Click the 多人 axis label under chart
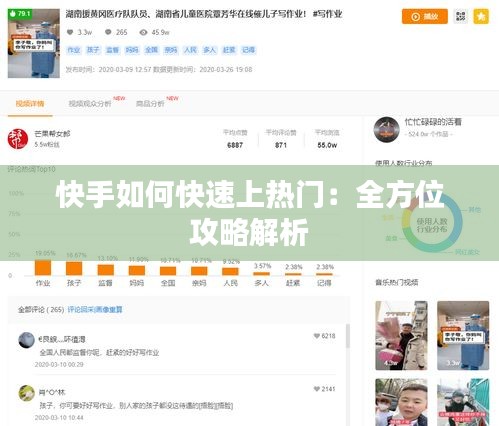Screen dimensions: 499x426 point(261,283)
